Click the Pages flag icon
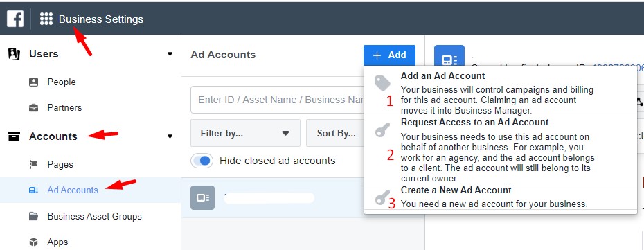 tap(34, 165)
